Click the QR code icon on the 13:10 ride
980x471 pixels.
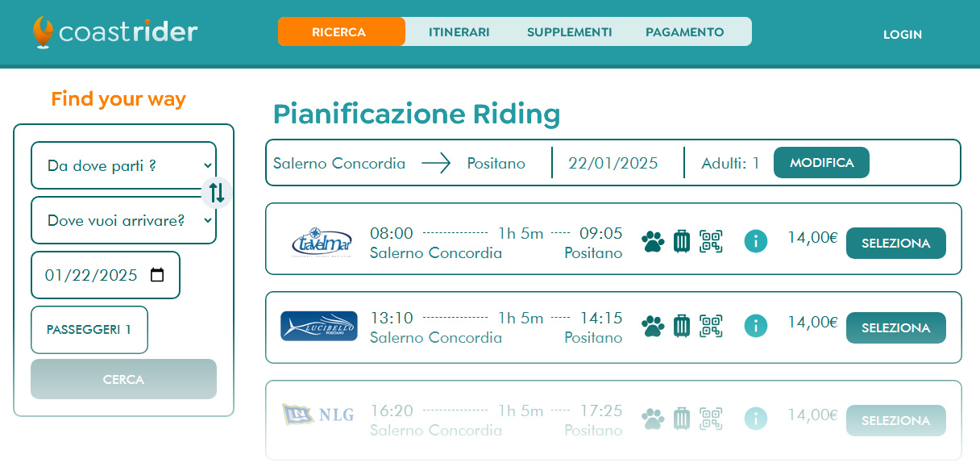click(x=711, y=326)
